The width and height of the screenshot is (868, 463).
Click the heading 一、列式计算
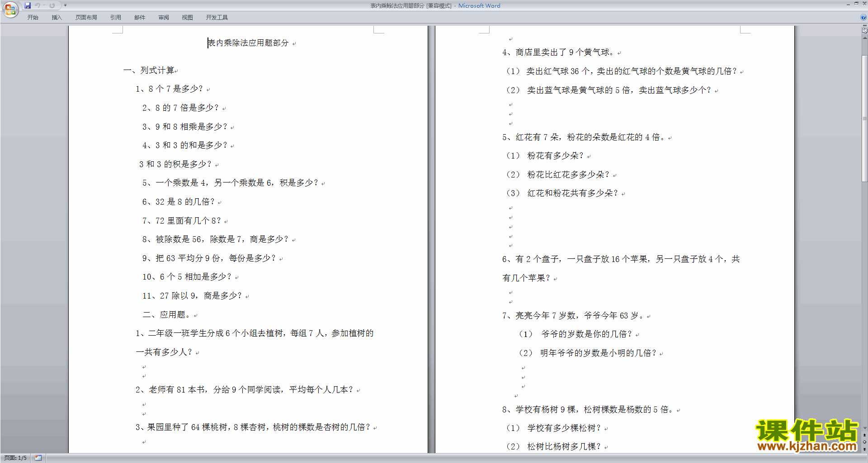149,70
